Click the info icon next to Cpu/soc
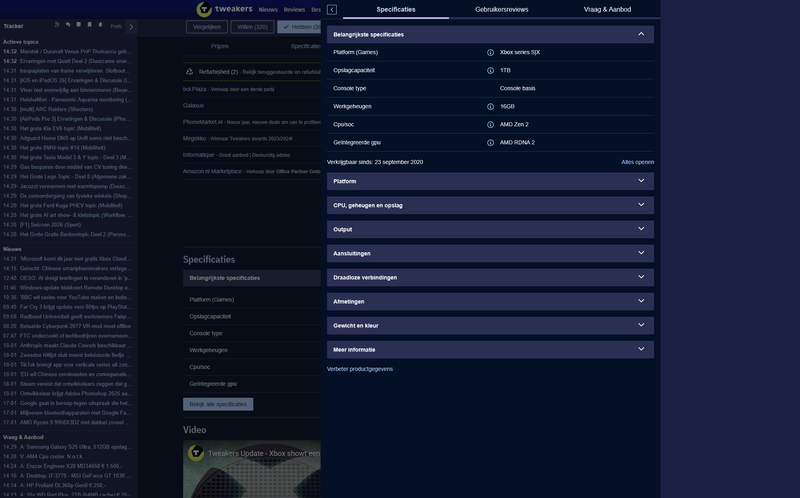 [490, 124]
